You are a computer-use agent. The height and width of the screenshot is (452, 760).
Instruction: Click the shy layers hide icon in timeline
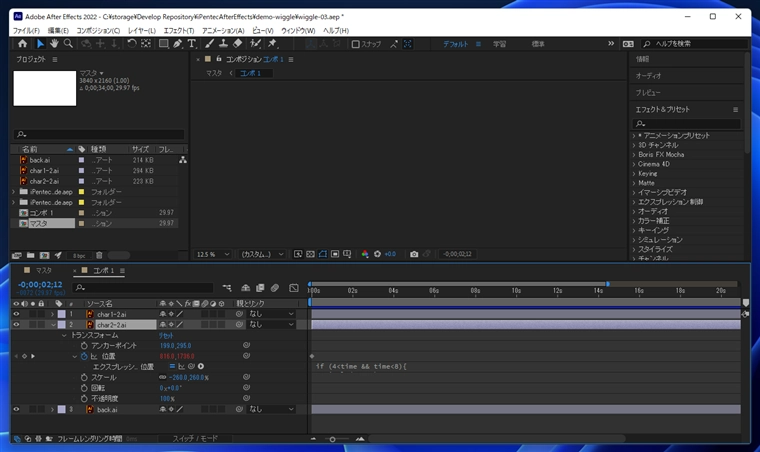coord(246,288)
